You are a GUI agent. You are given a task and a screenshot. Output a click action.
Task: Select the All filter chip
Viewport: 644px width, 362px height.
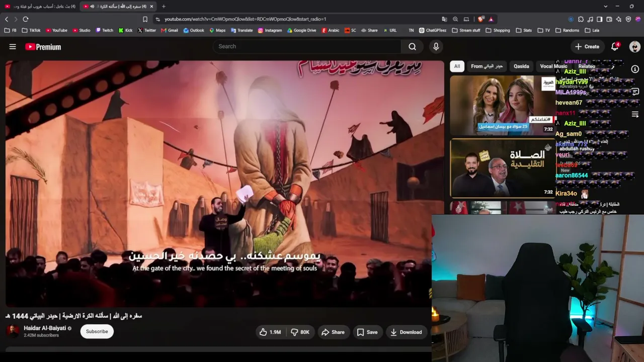click(x=457, y=66)
